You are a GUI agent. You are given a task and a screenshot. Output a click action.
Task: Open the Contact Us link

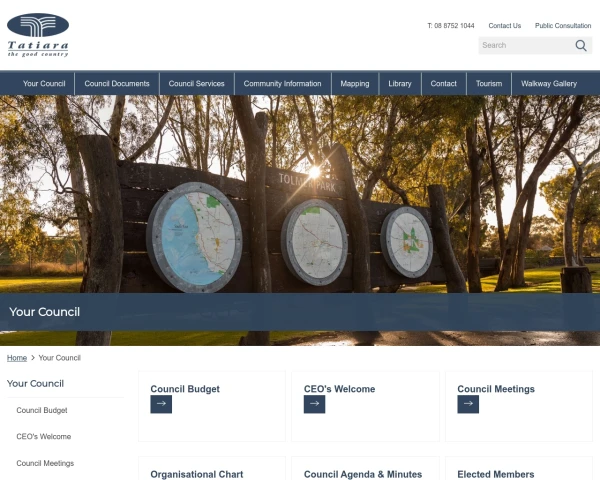504,26
